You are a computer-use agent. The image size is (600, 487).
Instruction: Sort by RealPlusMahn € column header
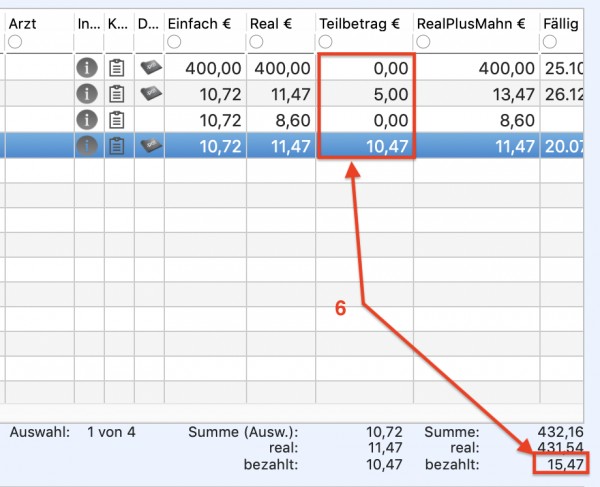pyautogui.click(x=471, y=24)
